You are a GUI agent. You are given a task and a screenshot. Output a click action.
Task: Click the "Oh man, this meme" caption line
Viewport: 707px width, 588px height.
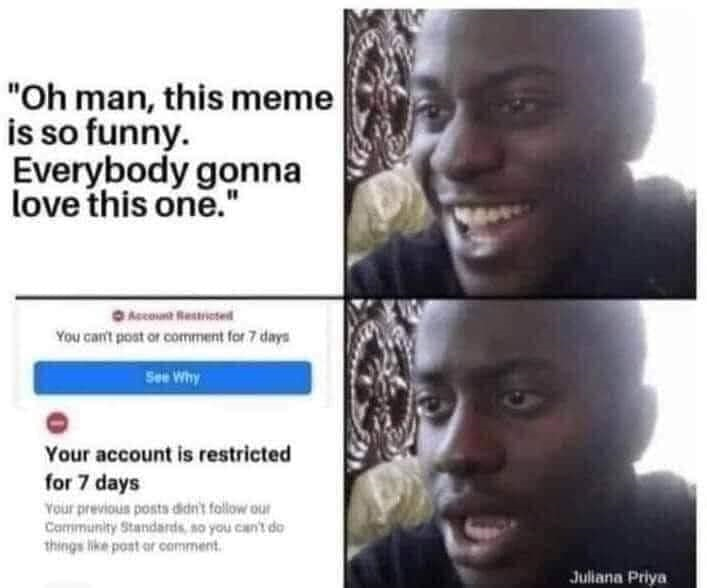(171, 99)
